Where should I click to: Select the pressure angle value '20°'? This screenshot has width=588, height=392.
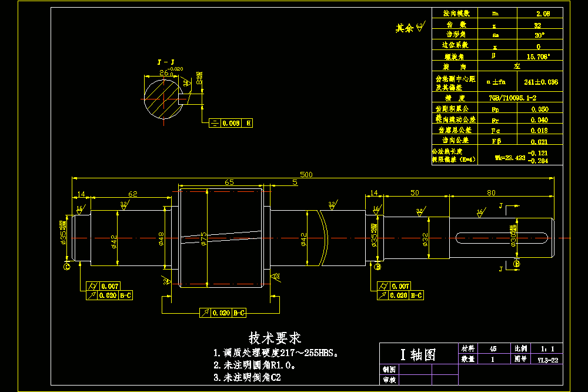539,35
